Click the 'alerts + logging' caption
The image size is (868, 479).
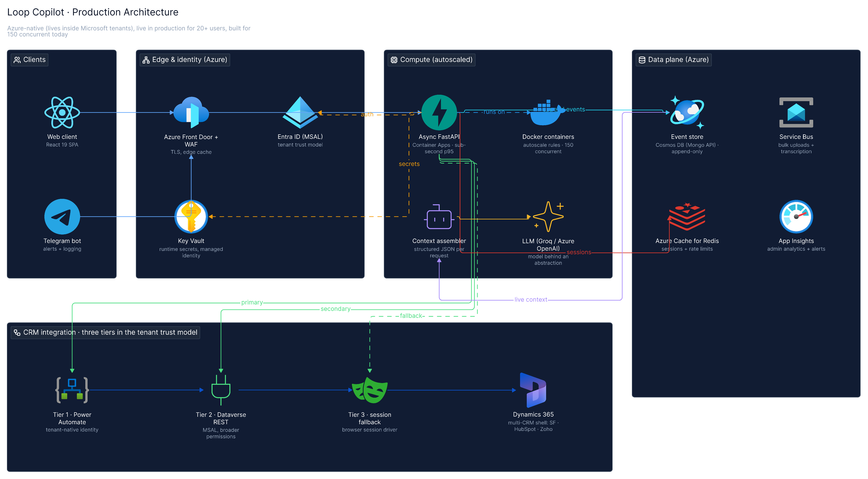62,249
